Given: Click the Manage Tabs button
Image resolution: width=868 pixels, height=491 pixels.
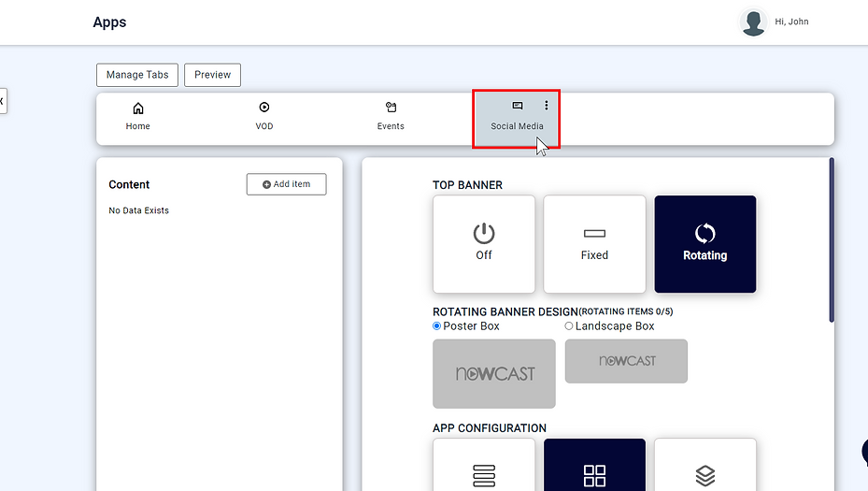Looking at the screenshot, I should (x=137, y=75).
